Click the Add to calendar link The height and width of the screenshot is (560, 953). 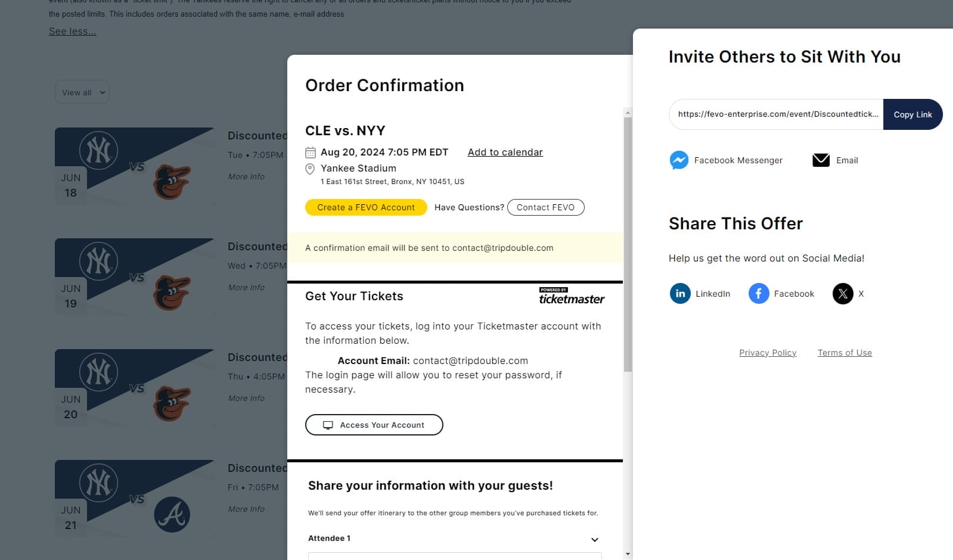pyautogui.click(x=505, y=153)
